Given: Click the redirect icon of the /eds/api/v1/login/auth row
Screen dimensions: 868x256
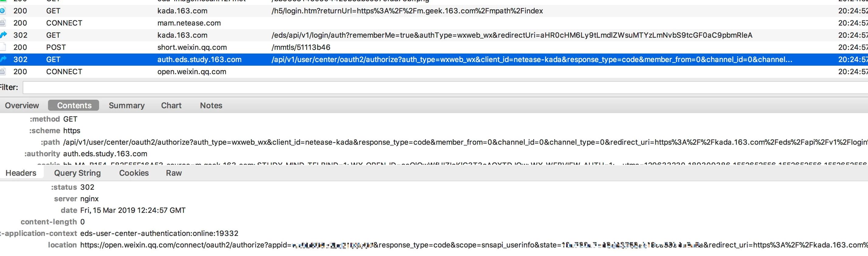Looking at the screenshot, I should pyautogui.click(x=3, y=35).
